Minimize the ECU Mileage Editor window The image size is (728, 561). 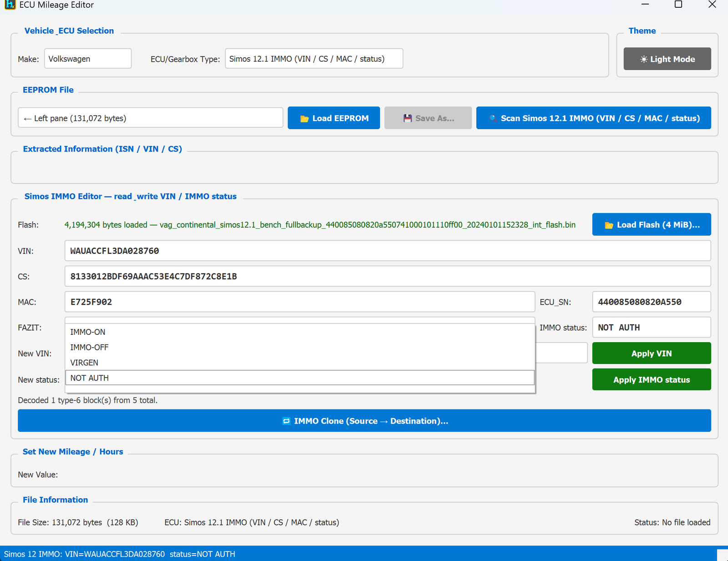[x=645, y=5]
